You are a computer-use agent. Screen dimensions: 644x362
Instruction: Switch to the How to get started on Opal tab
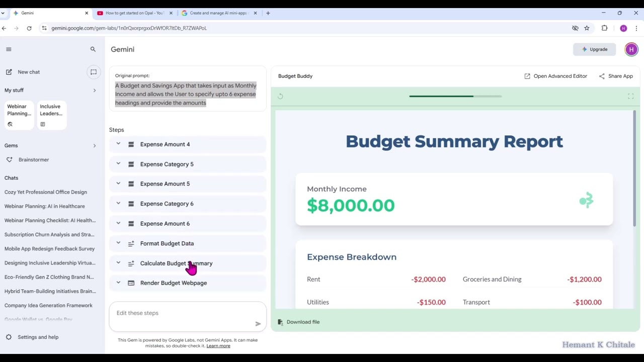coord(134,13)
